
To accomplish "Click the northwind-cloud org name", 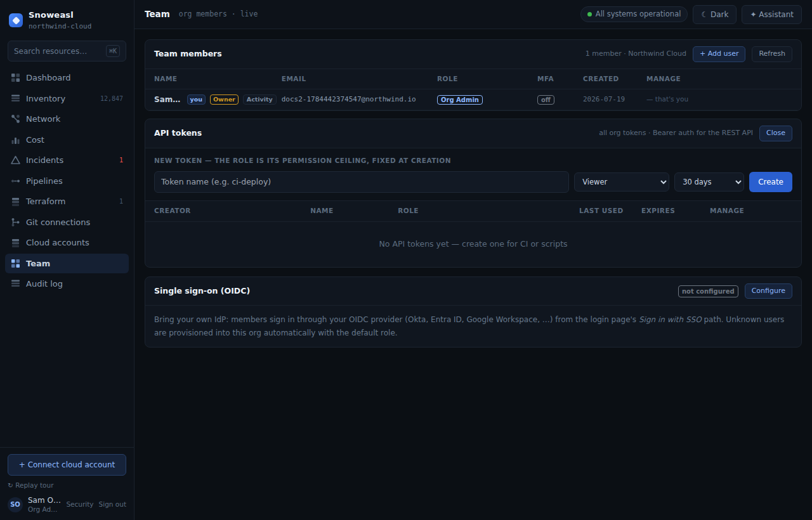I will coord(60,27).
